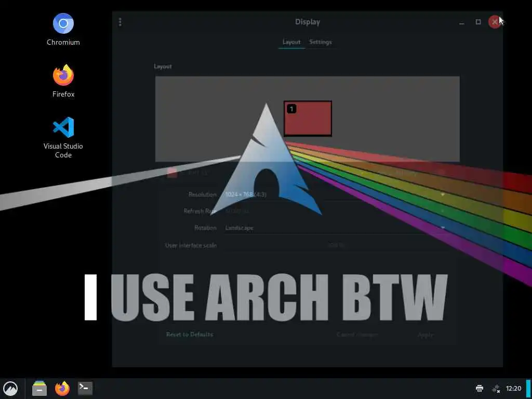Switch to the Settings tab
The height and width of the screenshot is (399, 532).
(320, 42)
